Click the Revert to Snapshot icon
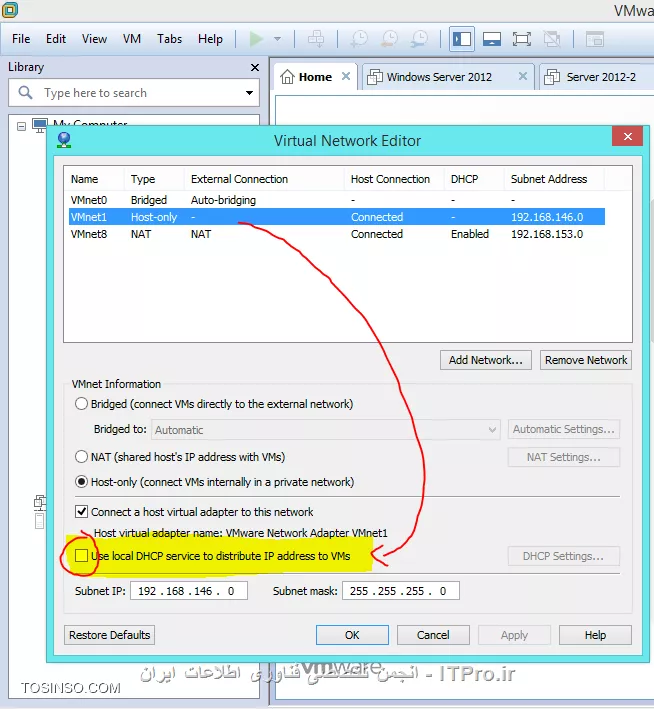The height and width of the screenshot is (709, 654). coord(389,39)
